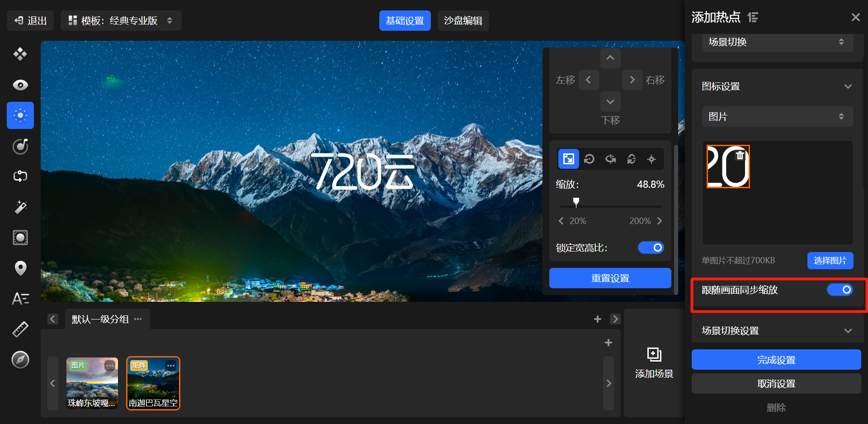Click the compass navigation icon
868x424 pixels.
20,360
